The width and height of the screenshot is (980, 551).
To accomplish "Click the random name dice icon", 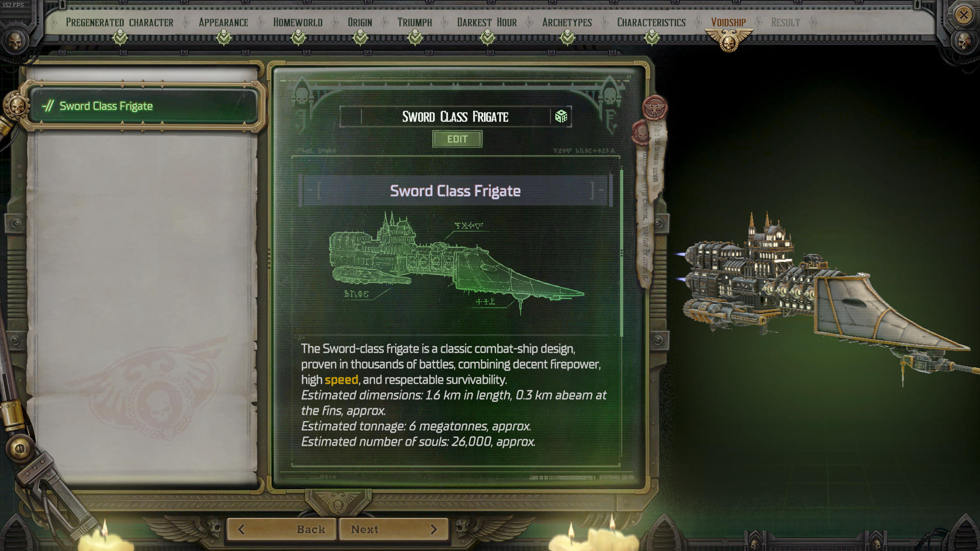I will tap(561, 116).
